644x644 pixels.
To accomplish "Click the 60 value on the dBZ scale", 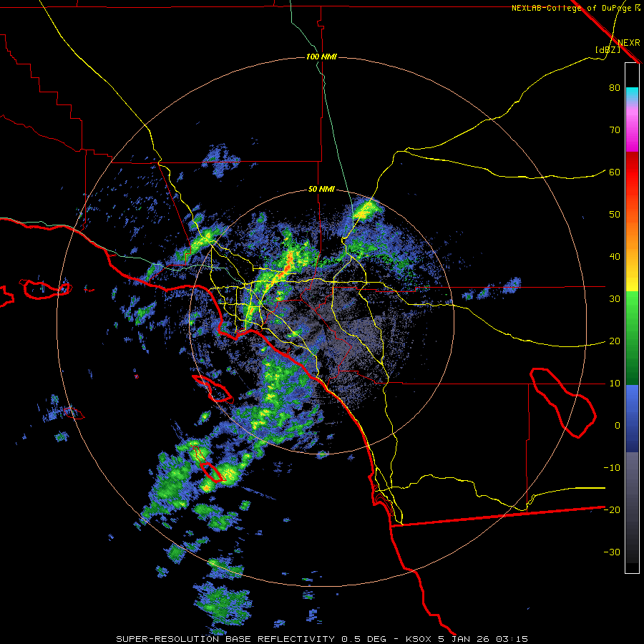I will coord(615,172).
